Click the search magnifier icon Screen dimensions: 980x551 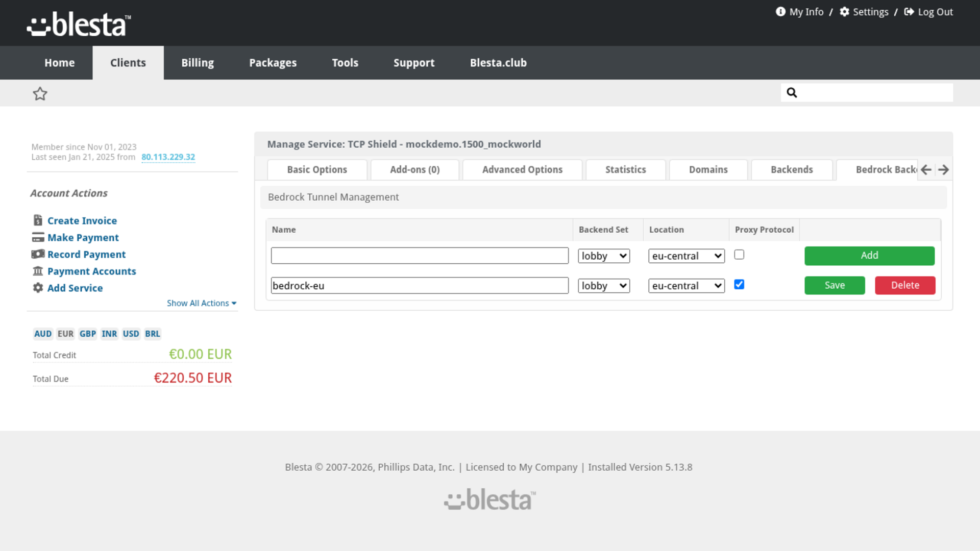tap(792, 92)
